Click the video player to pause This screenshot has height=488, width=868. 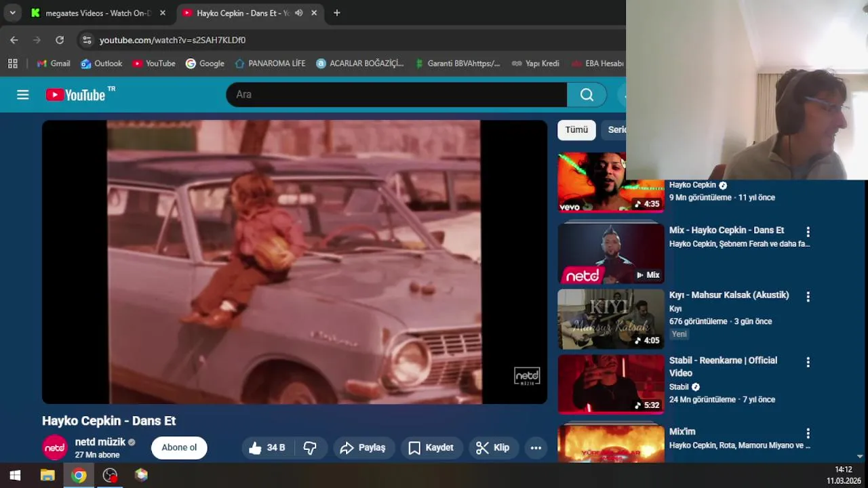pyautogui.click(x=294, y=262)
